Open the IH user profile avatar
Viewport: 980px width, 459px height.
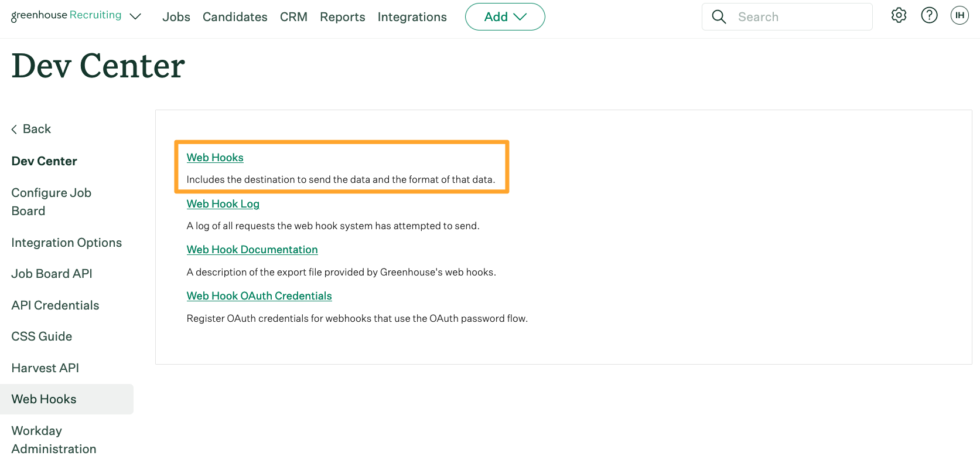pyautogui.click(x=959, y=15)
